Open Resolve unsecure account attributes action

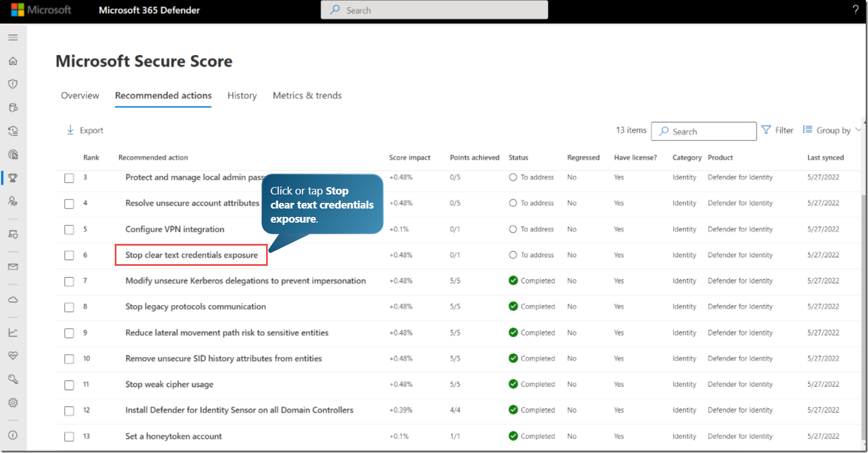[x=192, y=203]
